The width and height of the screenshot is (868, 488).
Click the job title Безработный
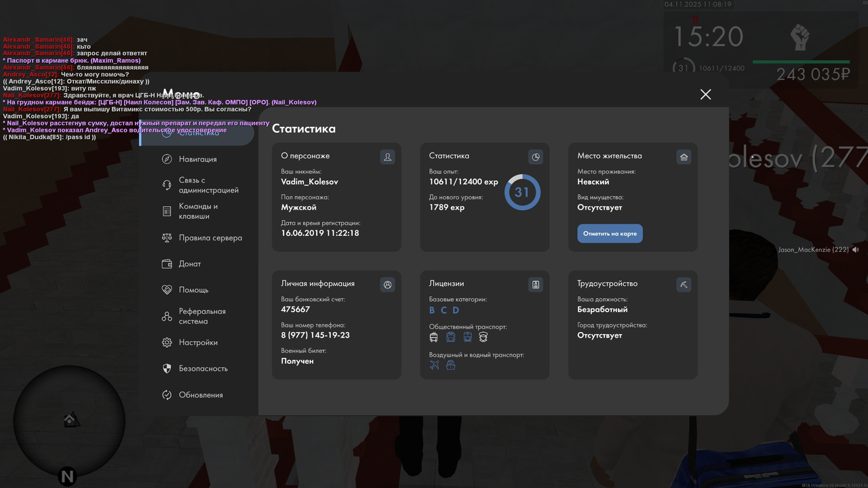pyautogui.click(x=603, y=309)
